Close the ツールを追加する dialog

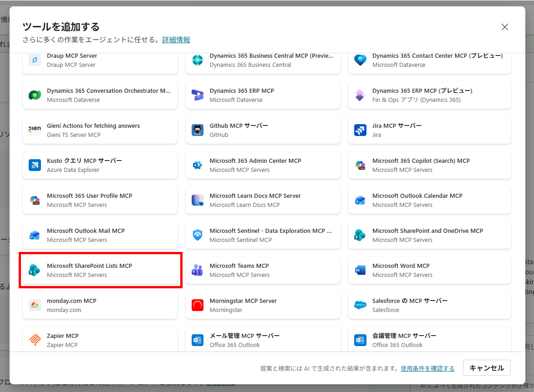[x=505, y=27]
